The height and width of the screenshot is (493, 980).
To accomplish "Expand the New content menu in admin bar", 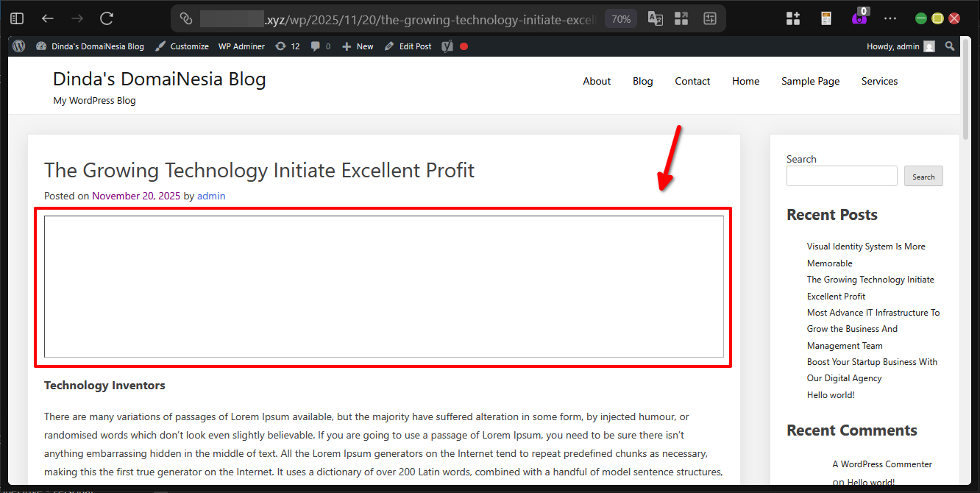I will (358, 46).
